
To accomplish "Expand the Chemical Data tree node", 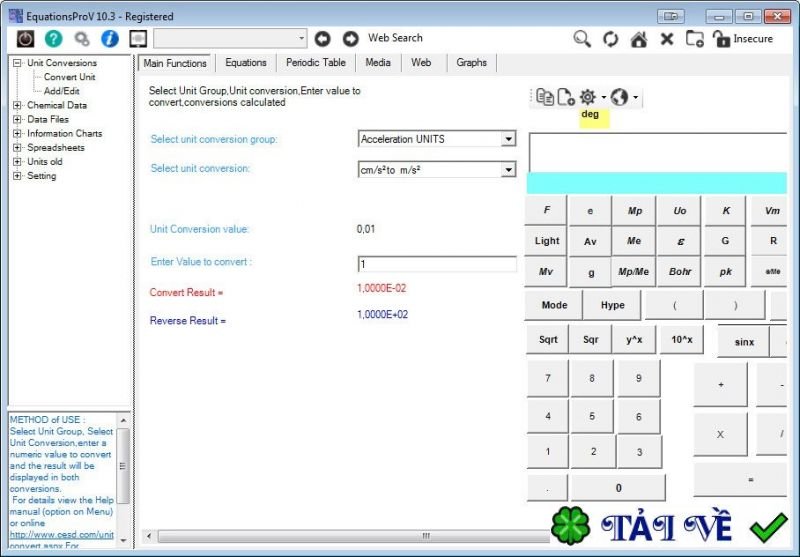I will point(17,105).
